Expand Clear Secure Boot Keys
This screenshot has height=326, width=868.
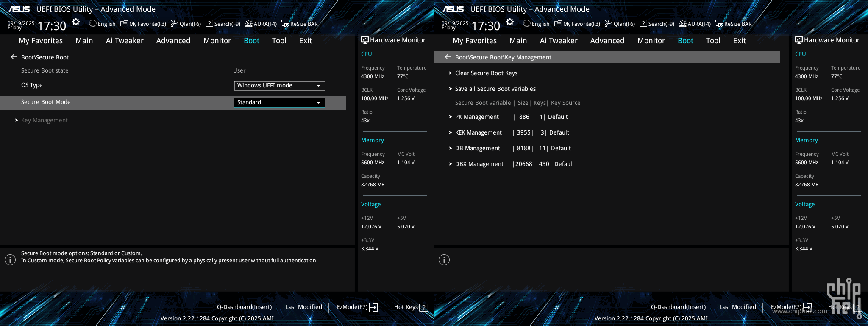point(483,73)
